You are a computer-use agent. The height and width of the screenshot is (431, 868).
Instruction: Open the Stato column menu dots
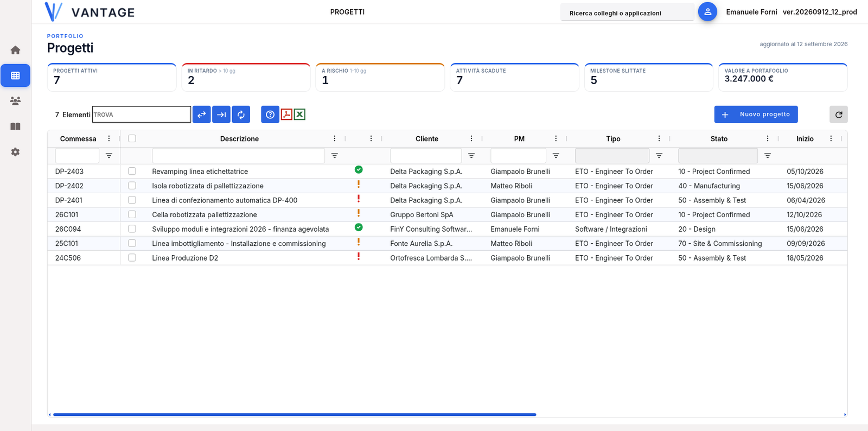tap(768, 138)
